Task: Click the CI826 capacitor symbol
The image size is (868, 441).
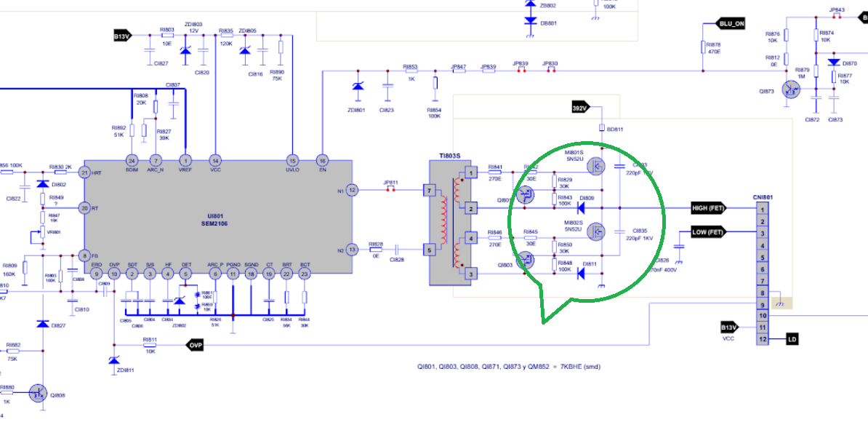Action: click(680, 246)
